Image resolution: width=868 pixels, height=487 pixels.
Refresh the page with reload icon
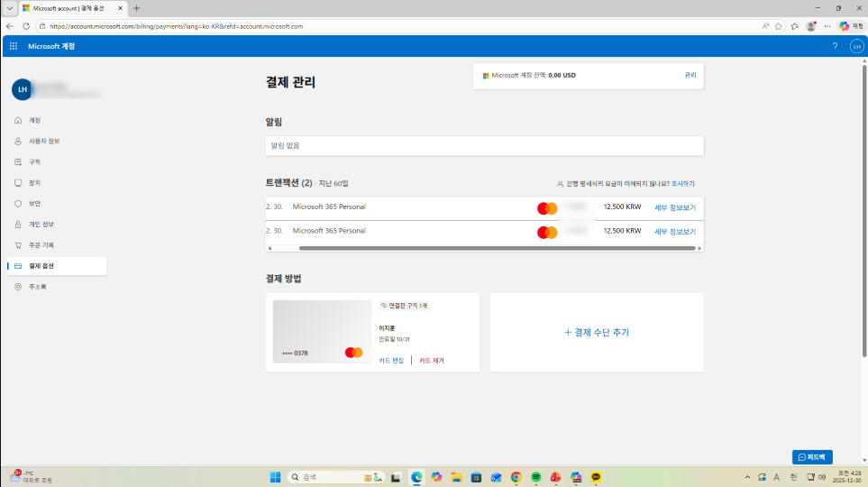tap(25, 26)
